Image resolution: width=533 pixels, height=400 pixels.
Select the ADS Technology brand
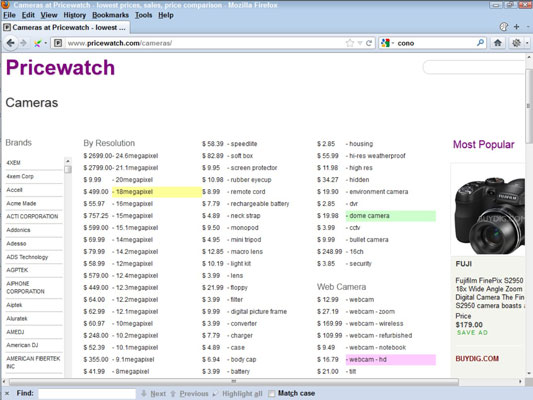pyautogui.click(x=27, y=257)
